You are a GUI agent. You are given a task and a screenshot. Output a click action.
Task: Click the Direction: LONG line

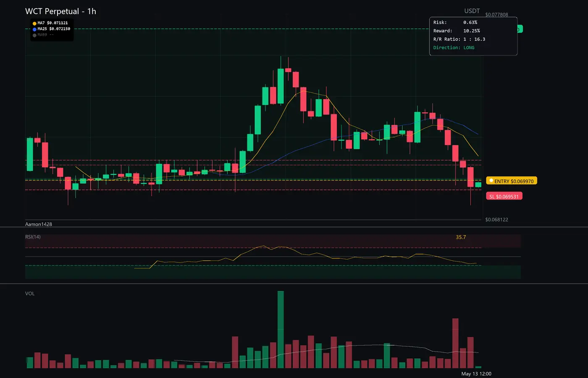[x=454, y=47]
